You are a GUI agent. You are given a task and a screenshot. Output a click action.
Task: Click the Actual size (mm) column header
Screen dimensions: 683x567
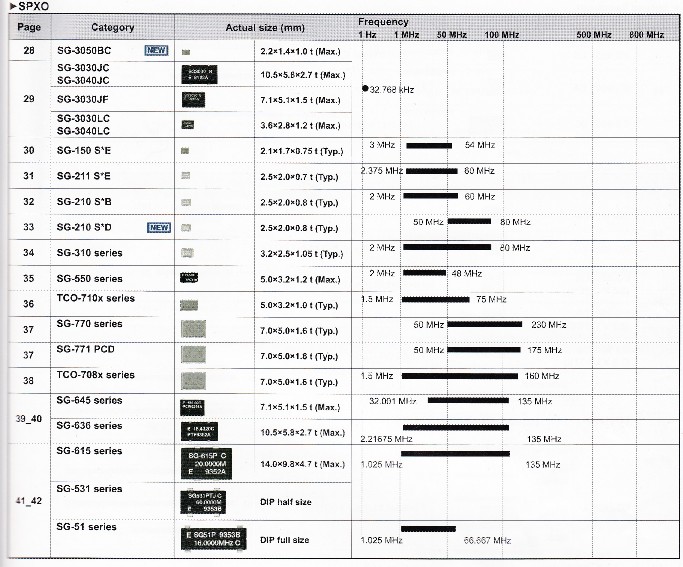click(265, 27)
